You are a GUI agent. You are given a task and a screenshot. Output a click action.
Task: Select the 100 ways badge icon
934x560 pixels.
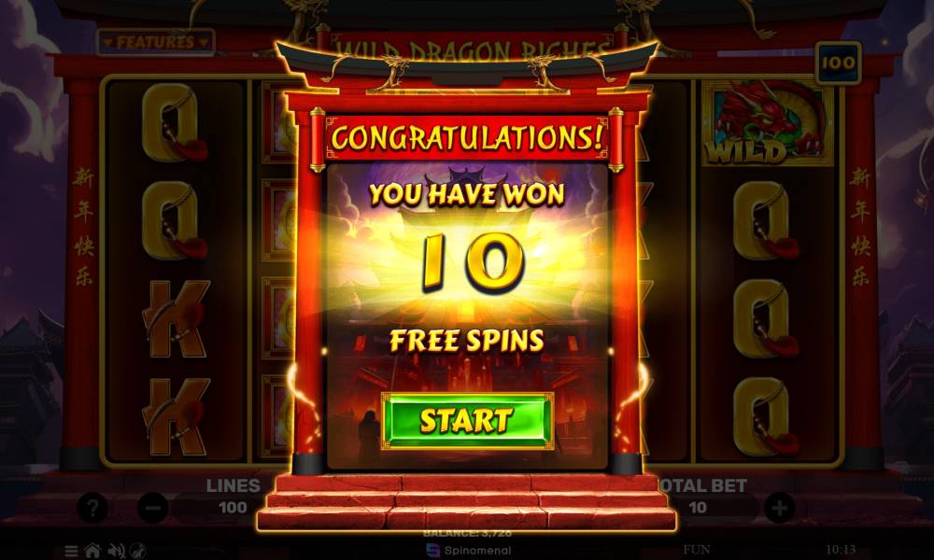coord(838,63)
